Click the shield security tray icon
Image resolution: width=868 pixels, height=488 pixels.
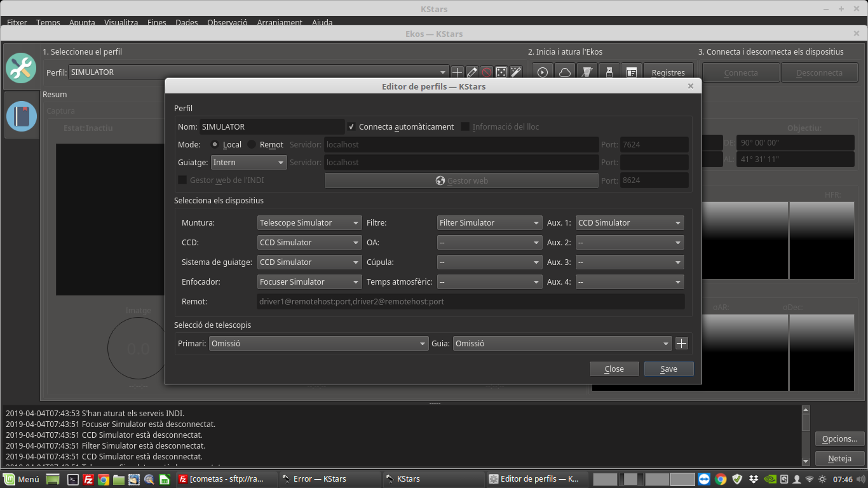point(737,479)
